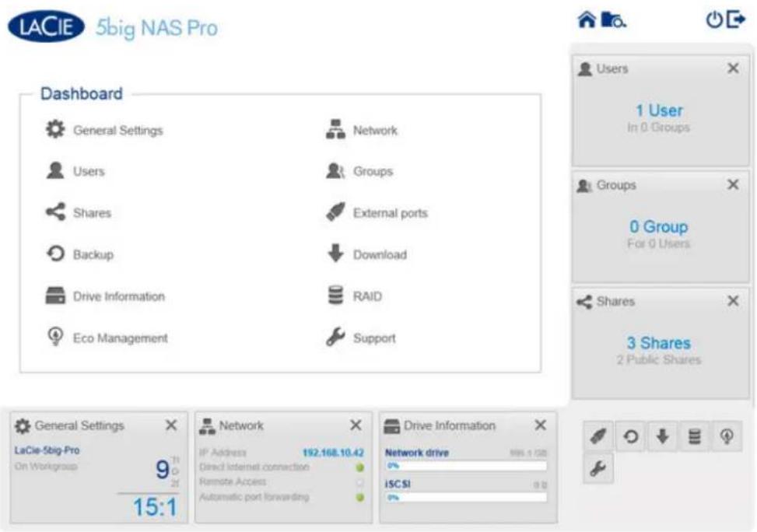Open the Download arrow icon in Dashboard
This screenshot has height=532, width=757.
click(335, 253)
